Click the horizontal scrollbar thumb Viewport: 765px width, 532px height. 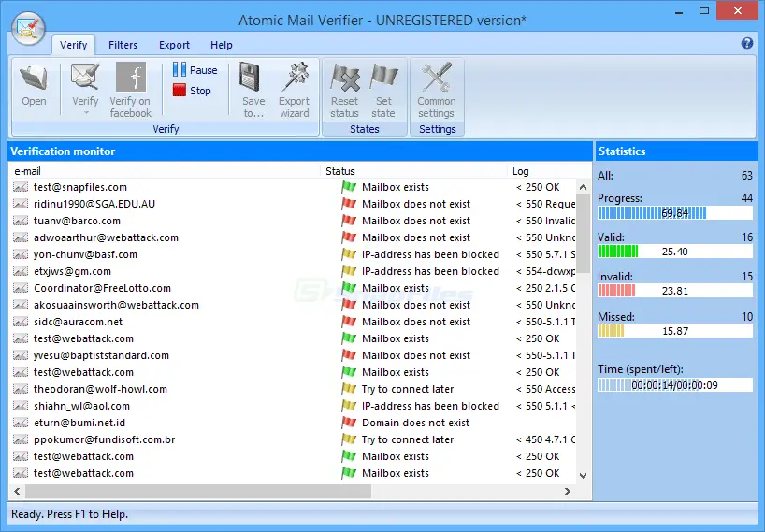tap(198, 492)
